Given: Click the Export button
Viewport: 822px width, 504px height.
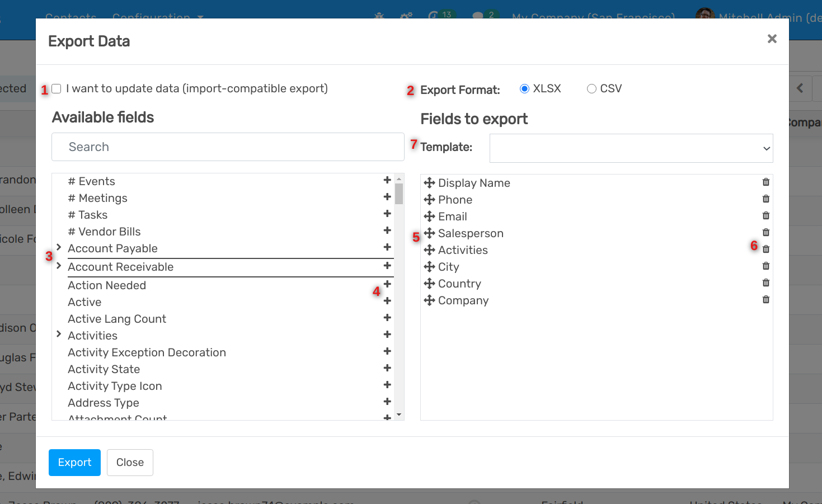Looking at the screenshot, I should 74,462.
